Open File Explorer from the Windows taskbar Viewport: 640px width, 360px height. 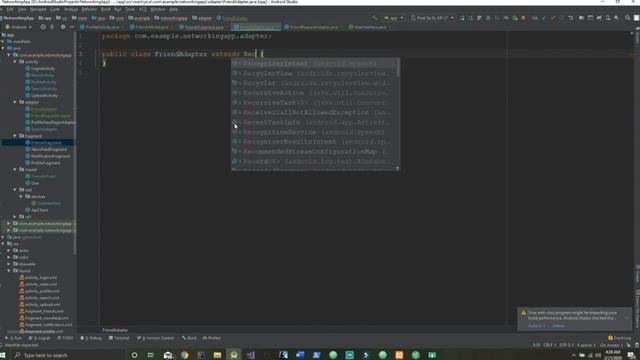coord(217,355)
